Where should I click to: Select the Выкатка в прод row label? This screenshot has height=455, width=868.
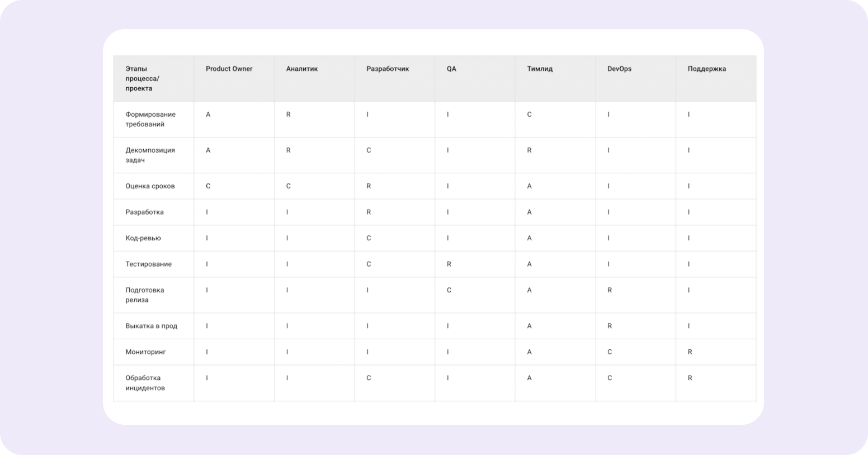tap(151, 326)
